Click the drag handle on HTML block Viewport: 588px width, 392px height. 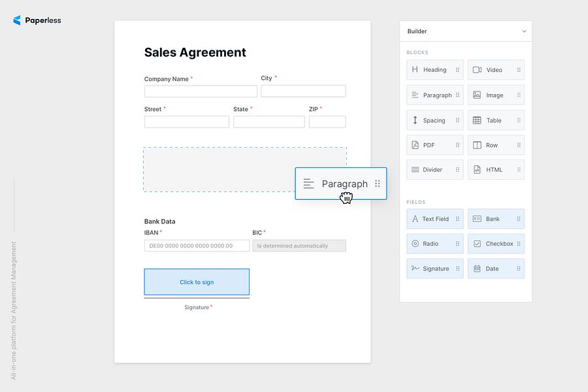click(519, 170)
